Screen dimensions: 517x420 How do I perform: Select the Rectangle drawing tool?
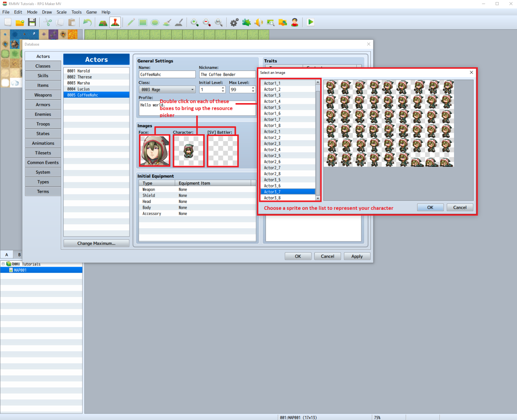tap(143, 22)
